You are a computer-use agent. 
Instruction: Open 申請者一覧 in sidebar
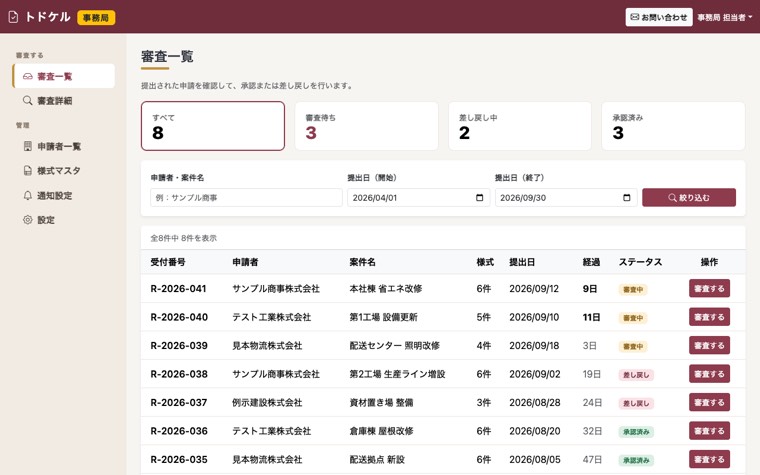tap(63, 146)
